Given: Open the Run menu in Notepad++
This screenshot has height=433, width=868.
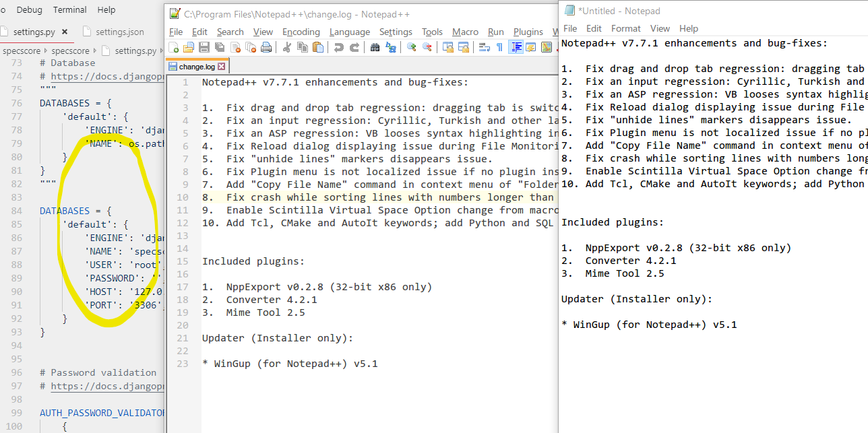Looking at the screenshot, I should [x=496, y=32].
